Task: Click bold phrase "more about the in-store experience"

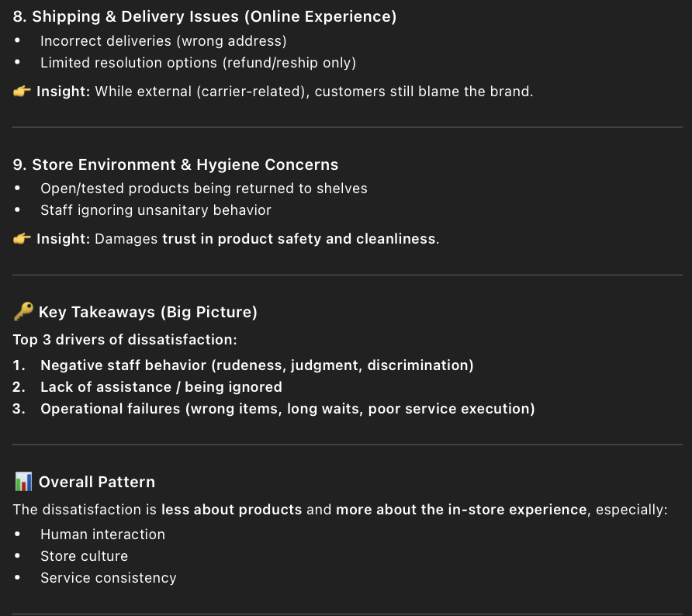Action: [x=461, y=510]
